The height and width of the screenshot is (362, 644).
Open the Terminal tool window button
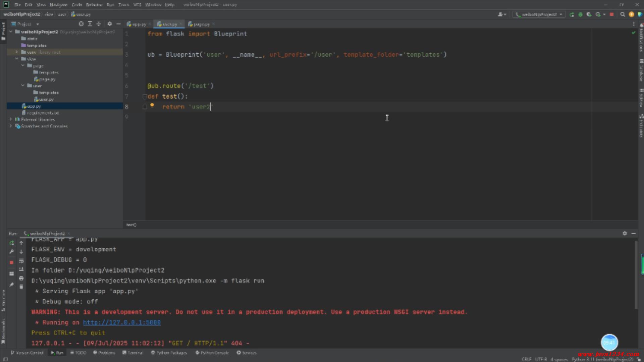click(132, 353)
